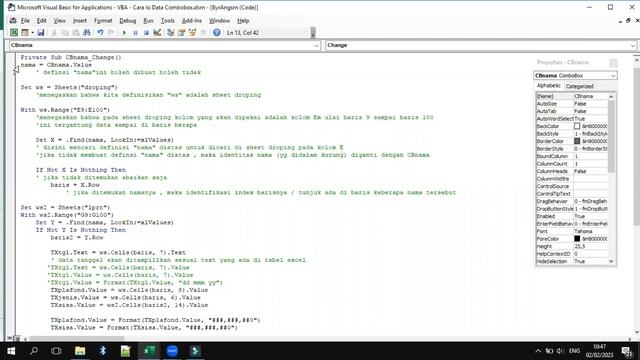The width and height of the screenshot is (640, 360).
Task: Close the Properties - CBnama panel
Action: pyautogui.click(x=613, y=62)
